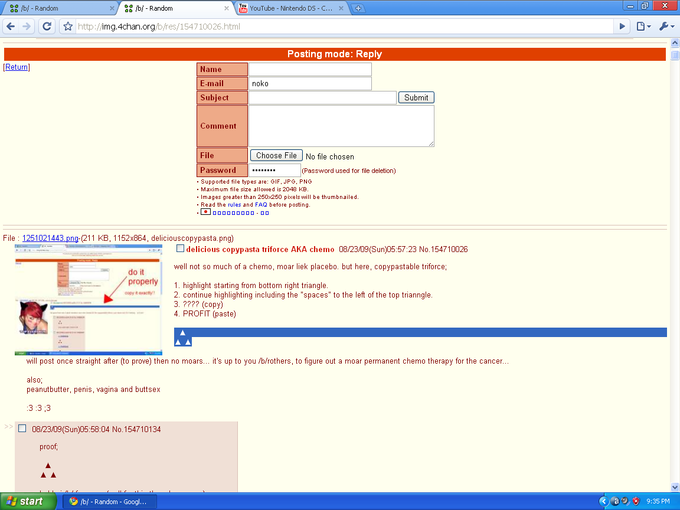
Task: Click post number No.154710026
Action: coord(443,249)
